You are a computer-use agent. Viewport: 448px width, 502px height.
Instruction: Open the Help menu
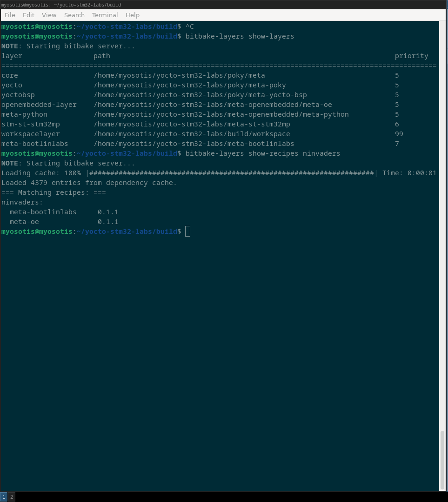click(x=132, y=15)
